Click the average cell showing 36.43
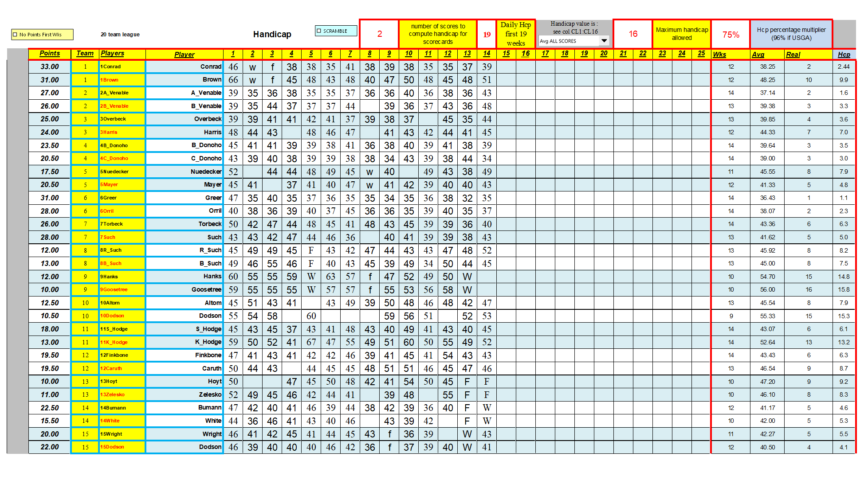This screenshot has width=868, height=480. [767, 198]
